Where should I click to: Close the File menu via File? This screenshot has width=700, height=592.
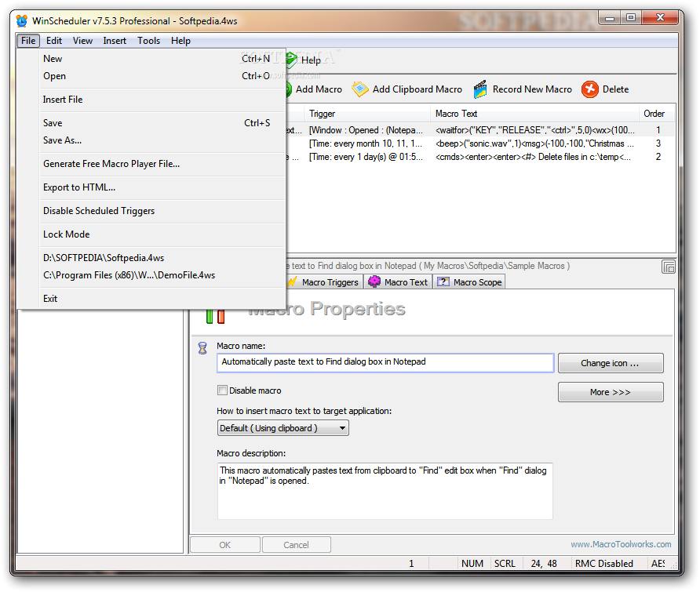point(28,41)
